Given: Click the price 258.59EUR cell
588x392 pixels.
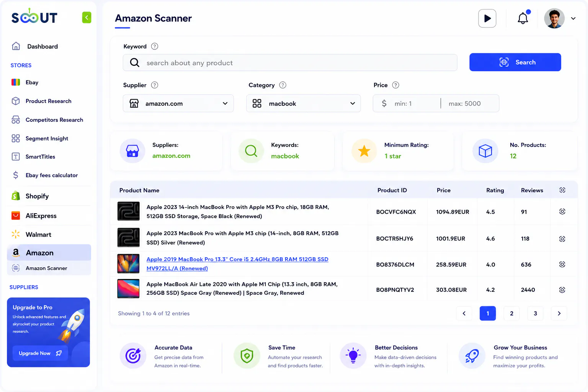Looking at the screenshot, I should pyautogui.click(x=451, y=265).
